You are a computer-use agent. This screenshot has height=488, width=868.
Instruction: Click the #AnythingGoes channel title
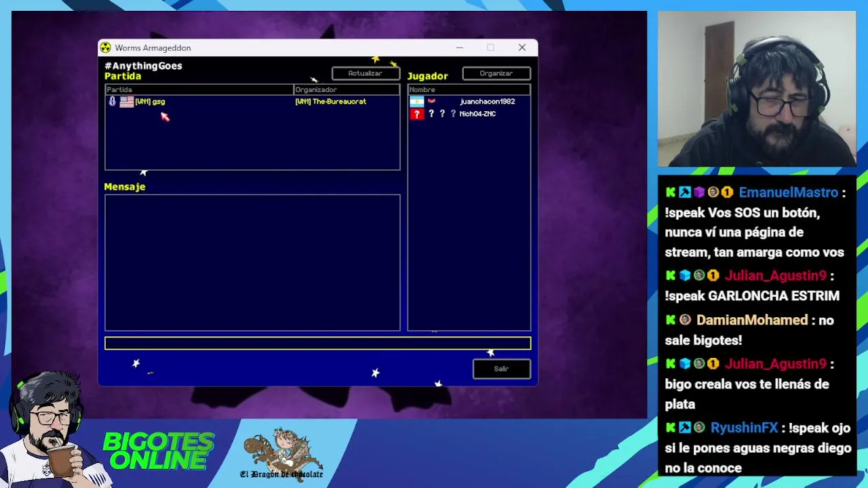click(x=143, y=66)
